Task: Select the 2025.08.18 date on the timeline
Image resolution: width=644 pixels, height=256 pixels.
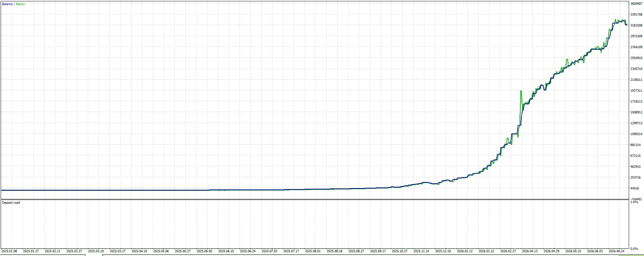Action: pyautogui.click(x=335, y=251)
